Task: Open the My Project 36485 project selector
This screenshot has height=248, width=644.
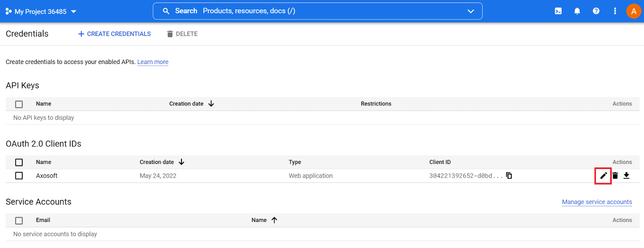Action: (41, 12)
